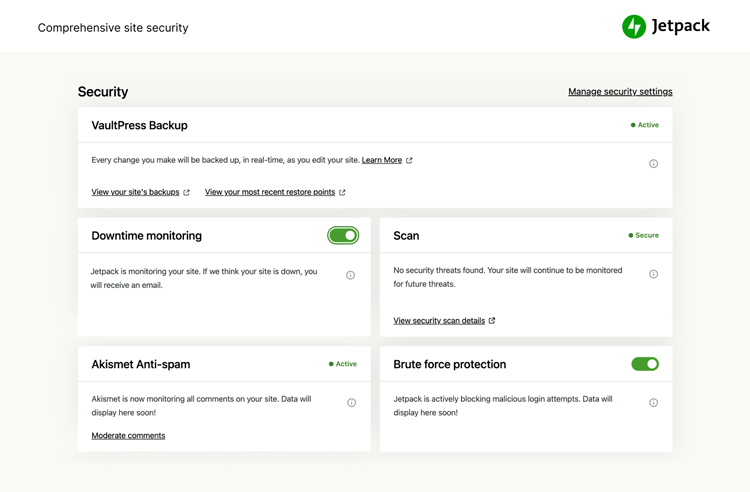
Task: Select the Akismet Anti-spam heading
Action: [141, 364]
